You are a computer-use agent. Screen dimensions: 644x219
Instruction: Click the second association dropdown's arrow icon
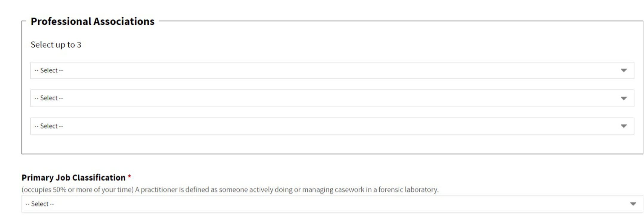click(623, 98)
